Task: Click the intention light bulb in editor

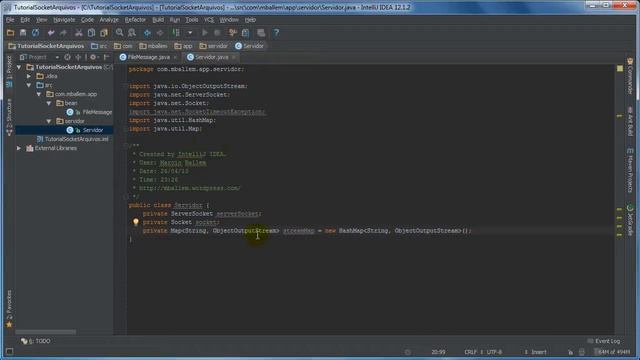Action: [136, 222]
